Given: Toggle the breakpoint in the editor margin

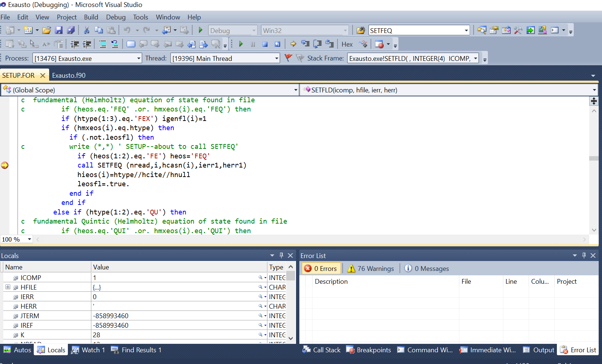Looking at the screenshot, I should coord(5,165).
